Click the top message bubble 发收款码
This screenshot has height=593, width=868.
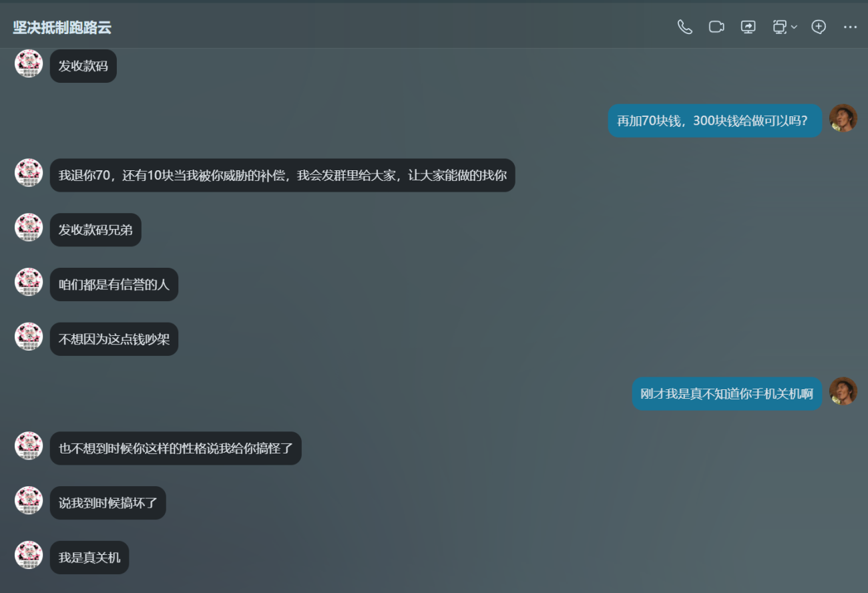pos(83,66)
